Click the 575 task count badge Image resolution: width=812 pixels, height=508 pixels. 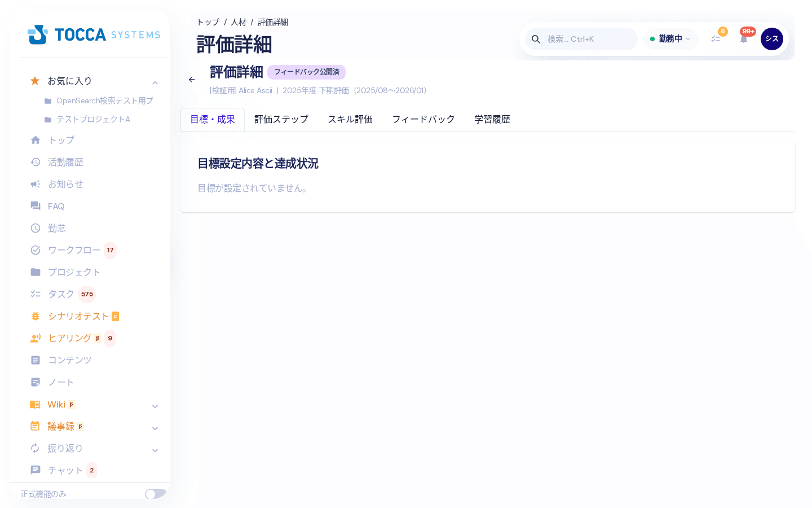click(87, 294)
